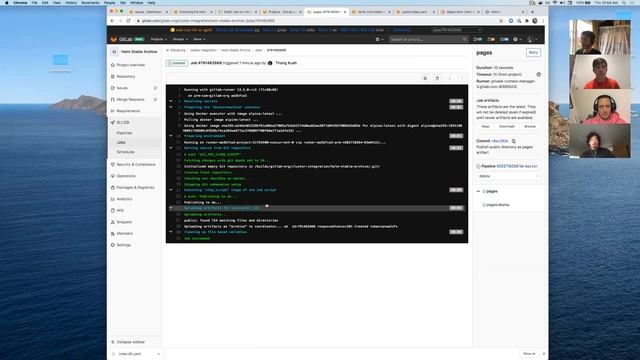
Task: Click the Download artifacts button
Action: pos(507,127)
